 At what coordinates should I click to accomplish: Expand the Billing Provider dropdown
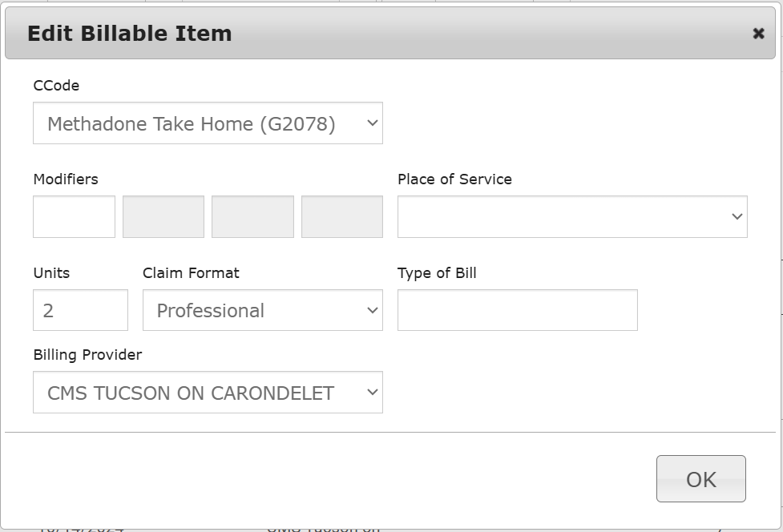pos(208,393)
